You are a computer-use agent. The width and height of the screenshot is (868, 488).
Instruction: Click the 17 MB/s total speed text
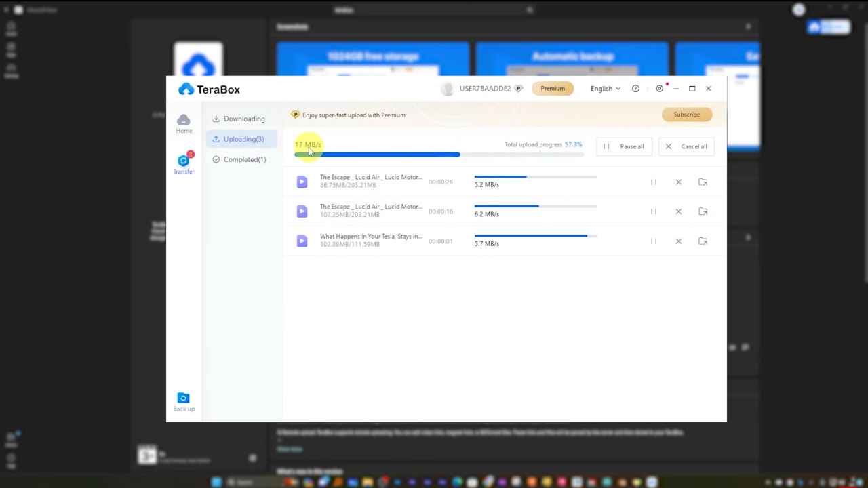(308, 144)
